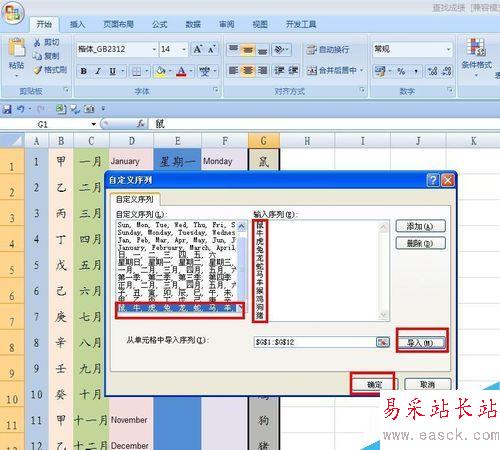Confirm dialog with 确定 button
500x450 pixels.
(x=374, y=385)
